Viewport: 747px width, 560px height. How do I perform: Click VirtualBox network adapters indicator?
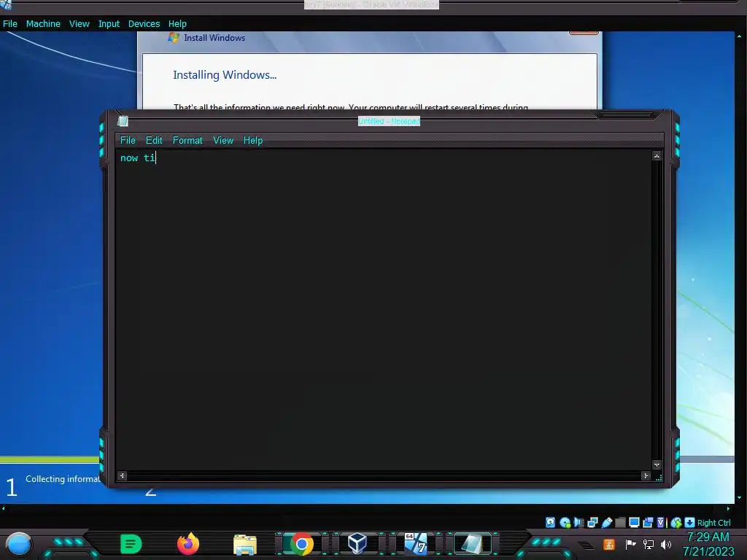point(592,523)
